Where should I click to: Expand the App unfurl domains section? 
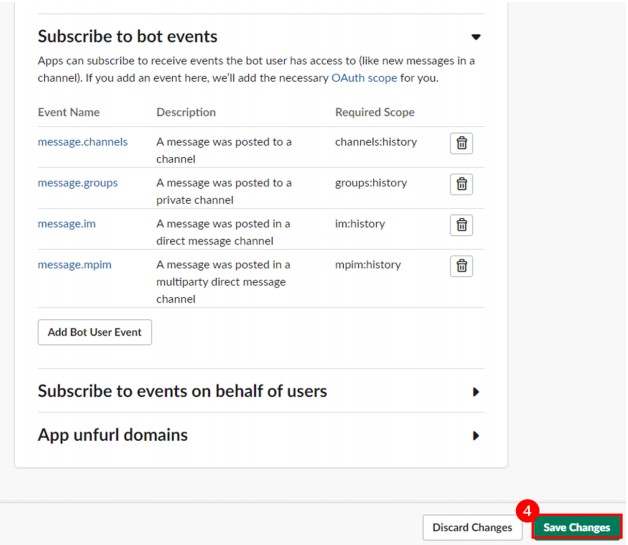click(x=476, y=436)
